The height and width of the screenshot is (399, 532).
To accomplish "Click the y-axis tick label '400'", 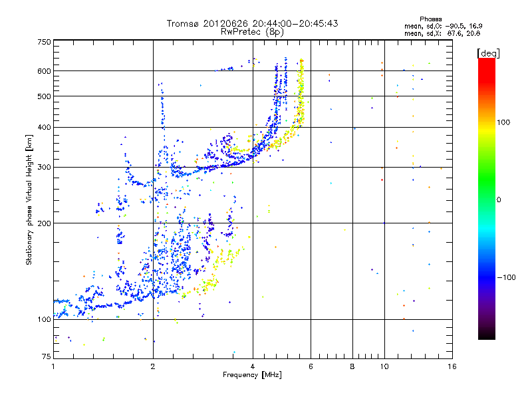I will pos(44,127).
